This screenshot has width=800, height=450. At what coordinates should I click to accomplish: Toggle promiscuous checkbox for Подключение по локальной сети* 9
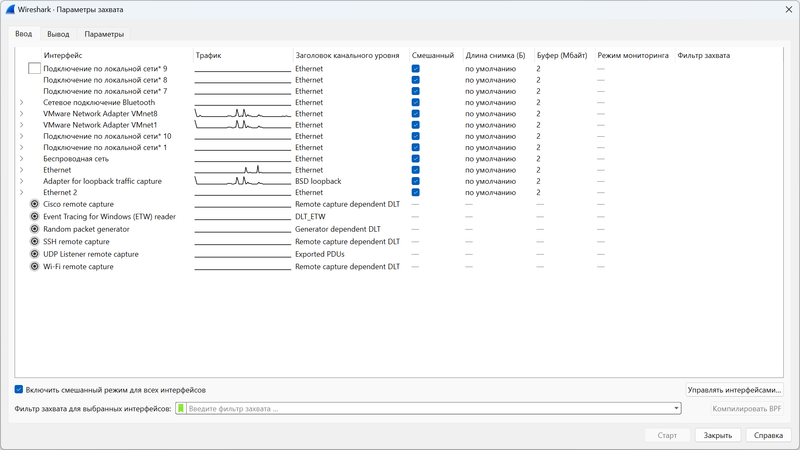tap(416, 68)
